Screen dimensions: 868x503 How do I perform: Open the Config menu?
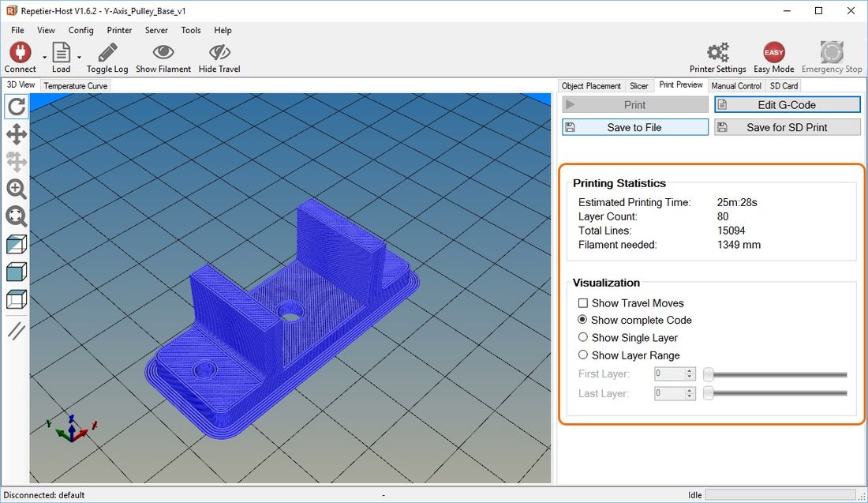(80, 30)
